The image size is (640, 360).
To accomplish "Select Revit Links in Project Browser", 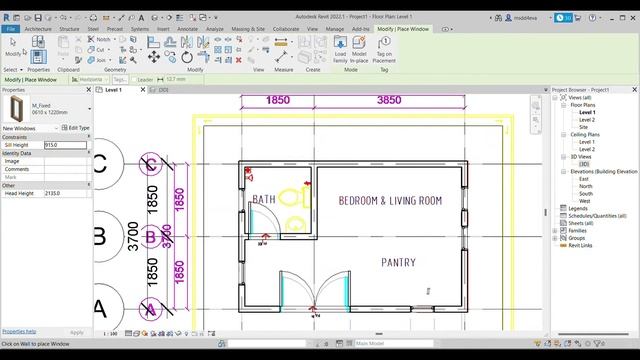I will [x=580, y=245].
